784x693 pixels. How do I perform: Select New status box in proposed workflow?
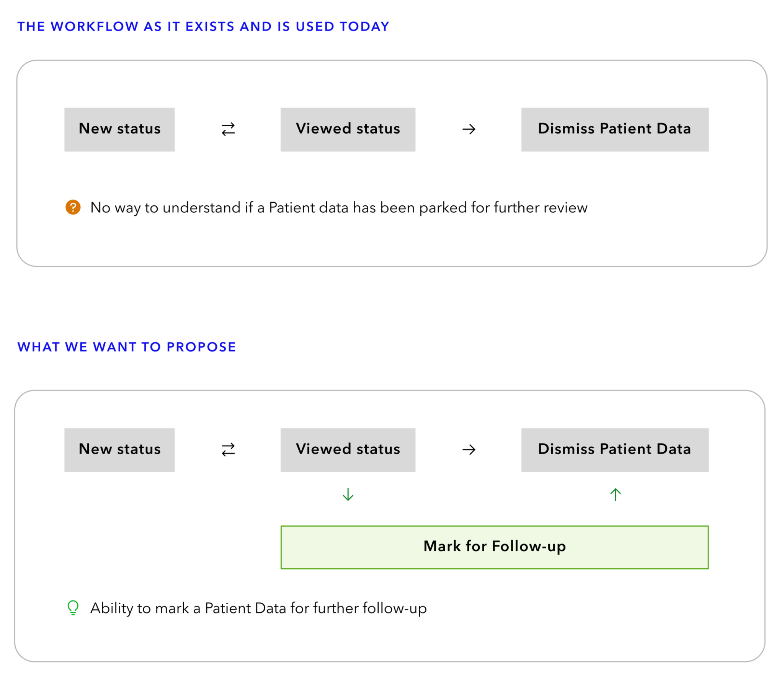[119, 450]
